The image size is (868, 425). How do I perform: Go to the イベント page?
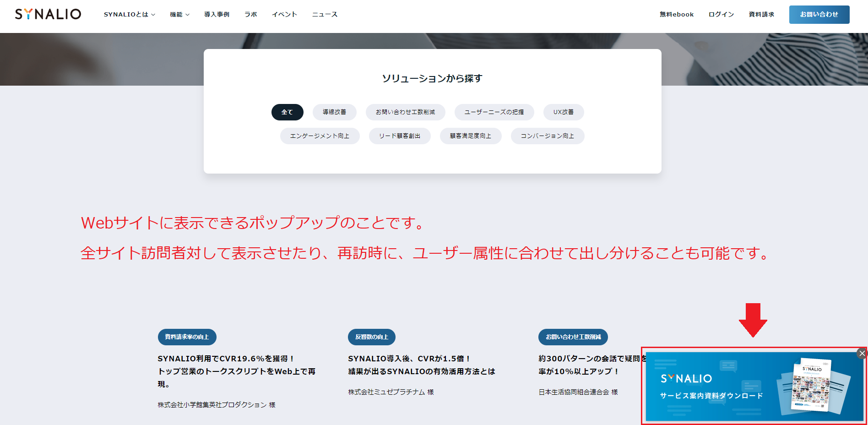point(285,15)
